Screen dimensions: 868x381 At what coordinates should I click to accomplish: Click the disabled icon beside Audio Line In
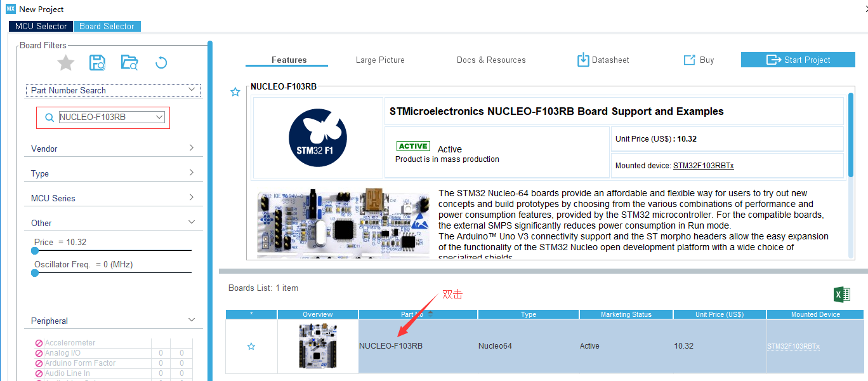tap(39, 373)
